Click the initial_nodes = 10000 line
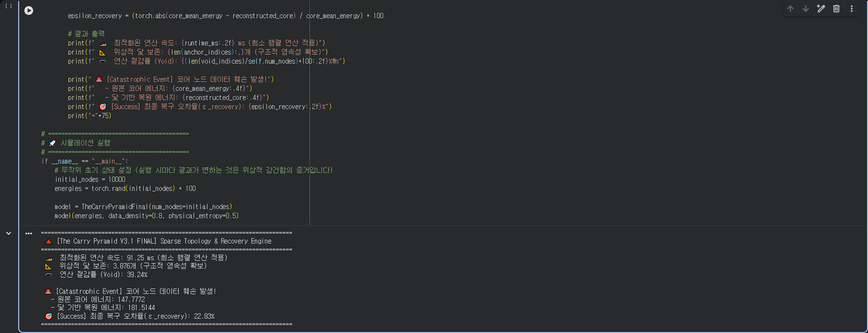This screenshot has height=333, width=868. point(90,179)
